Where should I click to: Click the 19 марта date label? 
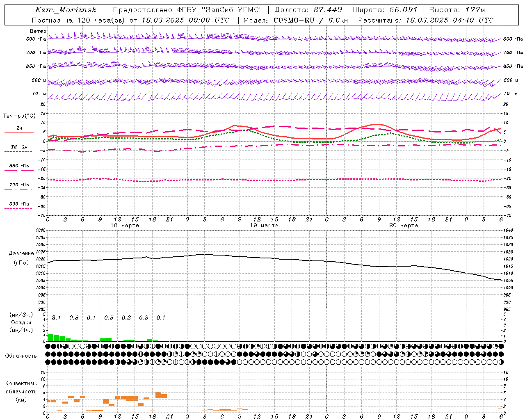(264, 226)
